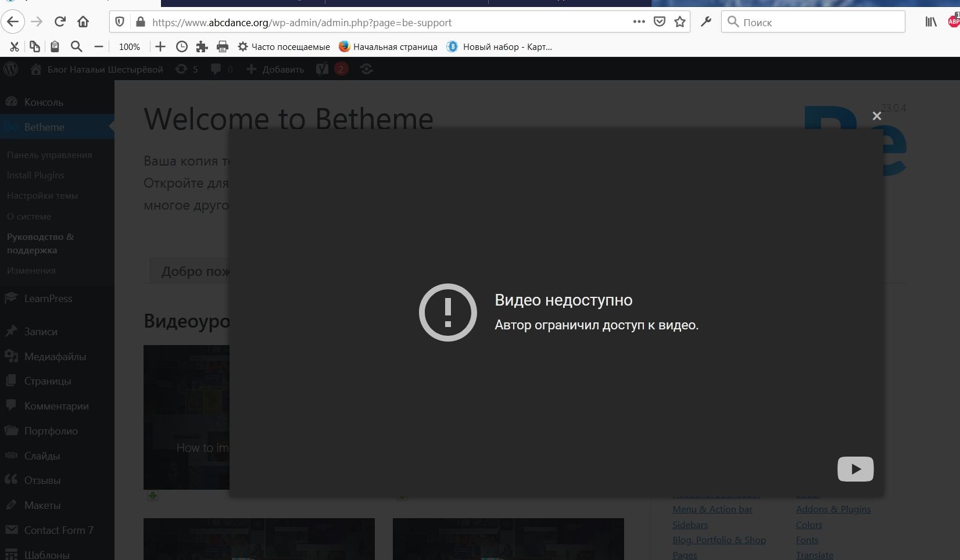Open Yoast SEO admin bar item

[x=332, y=69]
